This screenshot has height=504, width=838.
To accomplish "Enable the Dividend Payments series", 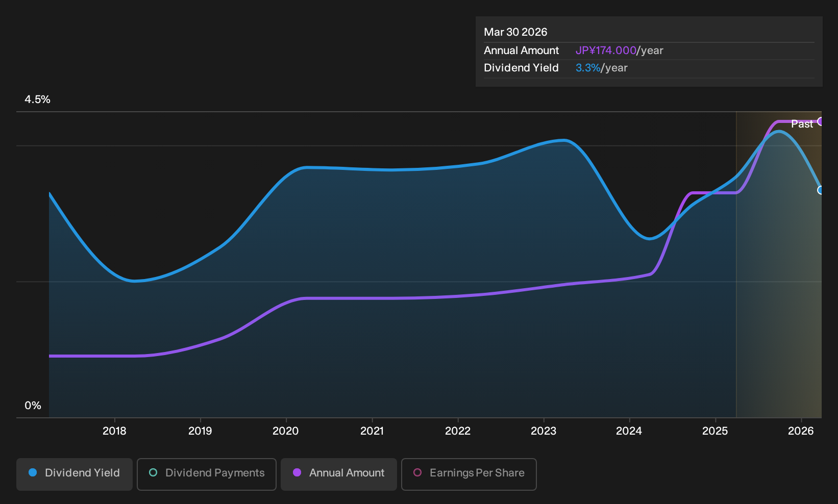I will [207, 474].
